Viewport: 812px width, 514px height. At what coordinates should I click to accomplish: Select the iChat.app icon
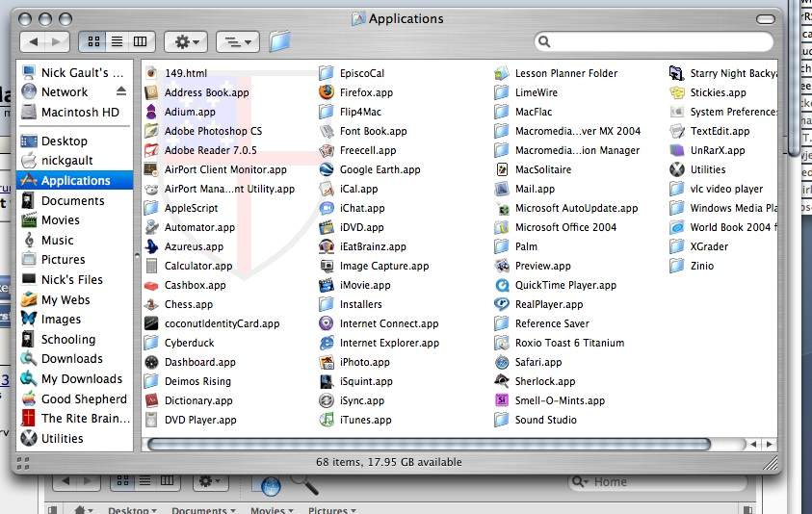coord(327,208)
